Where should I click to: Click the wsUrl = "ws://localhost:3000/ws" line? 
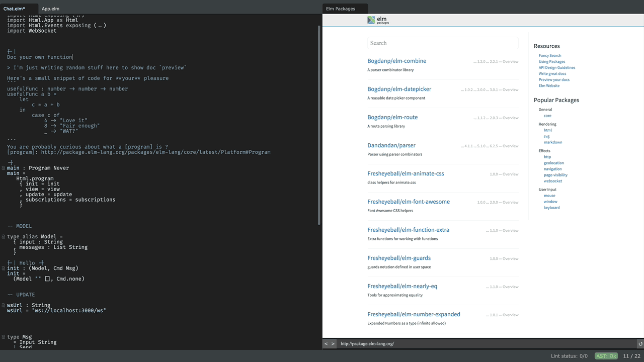[56, 311]
